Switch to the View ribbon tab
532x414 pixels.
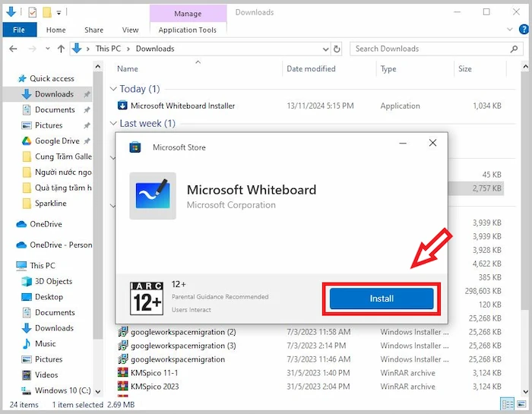click(130, 30)
